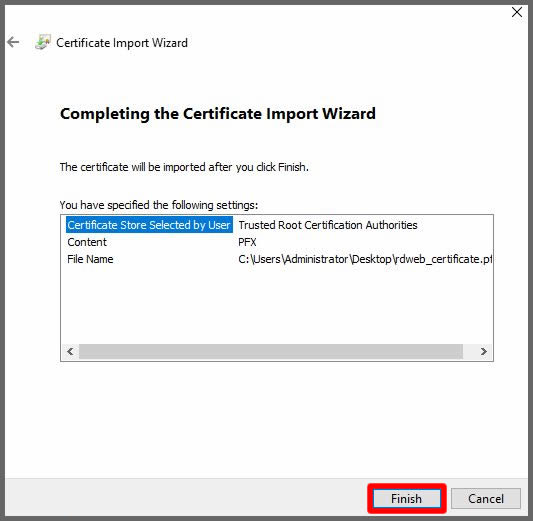Click the settings list right scroll arrow
Viewport: 533px width, 521px height.
(x=483, y=351)
